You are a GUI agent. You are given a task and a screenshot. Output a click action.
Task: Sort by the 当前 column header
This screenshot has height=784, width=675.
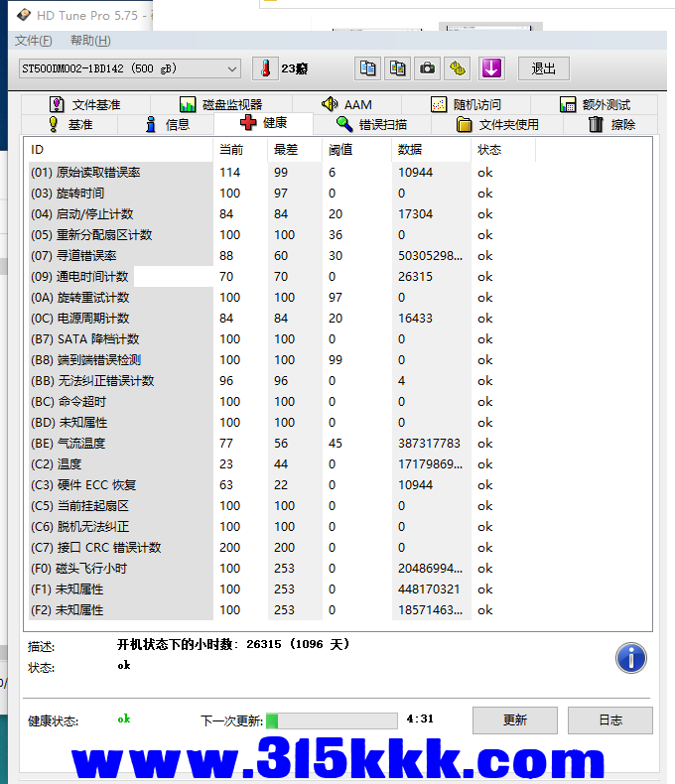click(240, 150)
